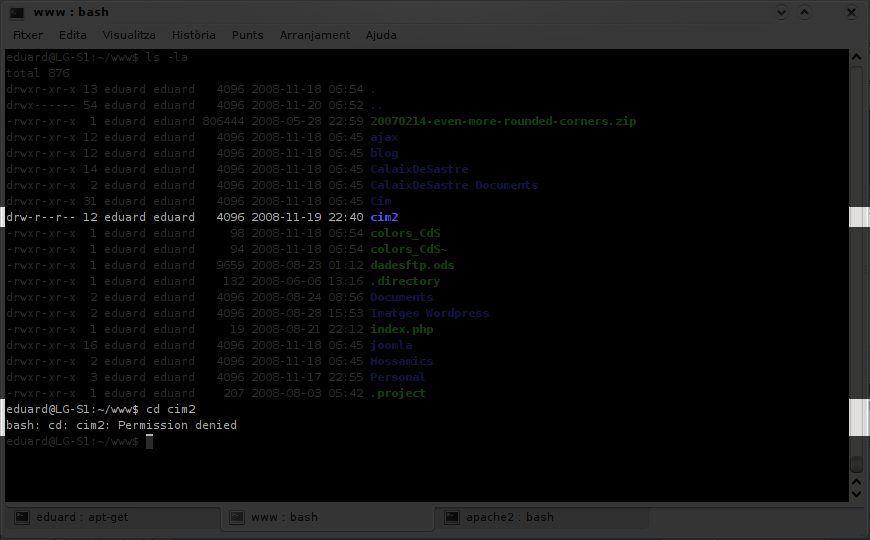
Task: Click the terminal icon in the title bar
Action: [x=16, y=12]
